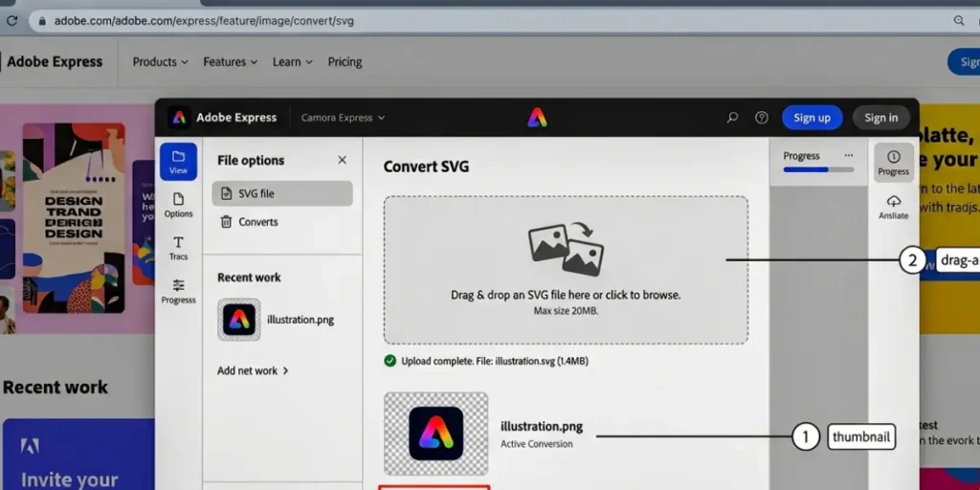Click the Adobe Express page logo text
The height and width of the screenshot is (490, 980).
click(x=55, y=62)
